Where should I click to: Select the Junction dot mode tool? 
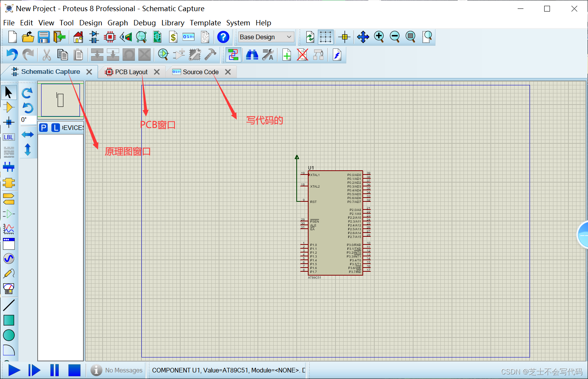click(8, 123)
